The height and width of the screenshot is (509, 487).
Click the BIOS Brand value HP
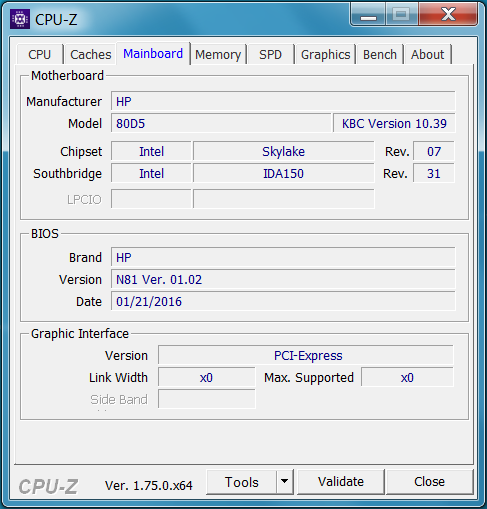pos(283,257)
